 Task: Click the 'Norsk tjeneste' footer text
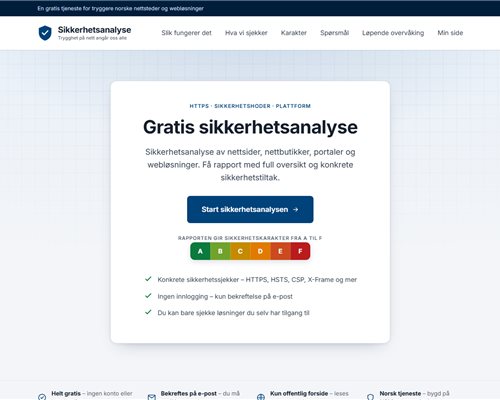tap(400, 393)
